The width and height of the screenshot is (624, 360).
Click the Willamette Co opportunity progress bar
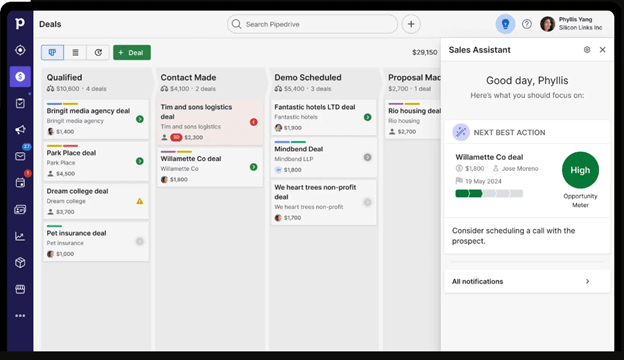coord(489,194)
